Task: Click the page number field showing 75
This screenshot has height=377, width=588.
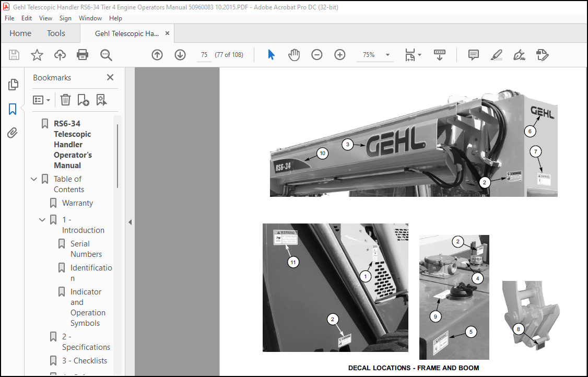Action: click(x=204, y=55)
